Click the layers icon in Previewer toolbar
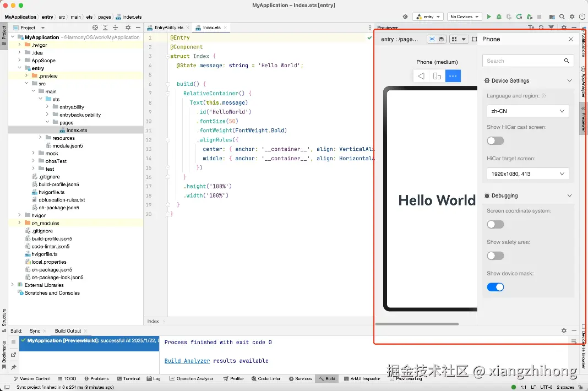 (x=442, y=39)
